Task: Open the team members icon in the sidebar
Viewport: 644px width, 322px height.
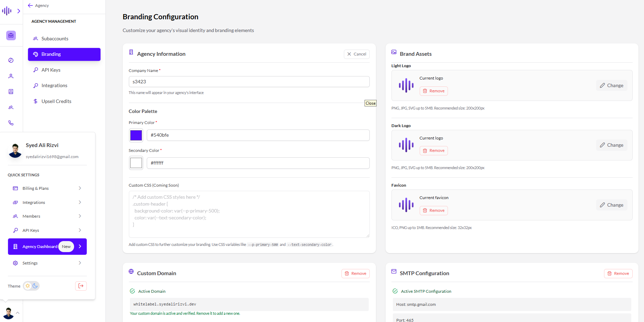Action: pos(11,107)
